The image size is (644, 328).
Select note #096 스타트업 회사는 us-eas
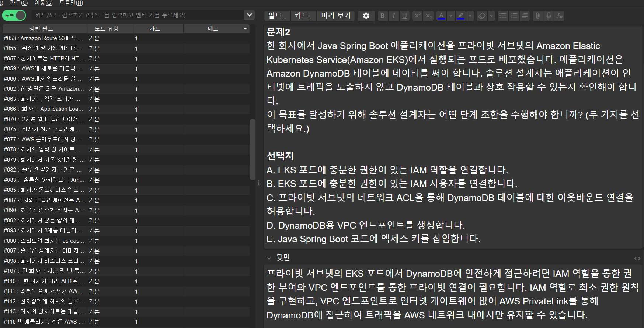pyautogui.click(x=126, y=241)
